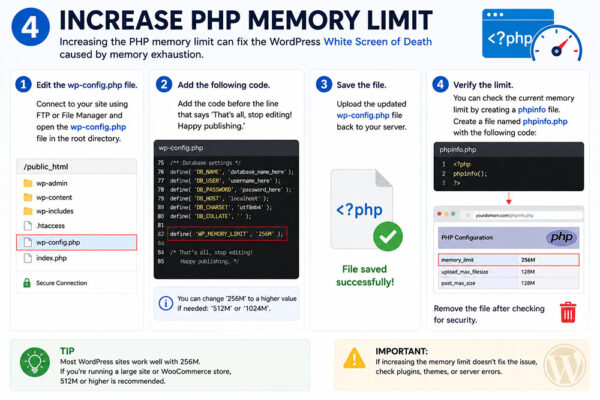Click the phpinfo(); code line
Viewport: 600px width, 400px height.
(x=470, y=174)
